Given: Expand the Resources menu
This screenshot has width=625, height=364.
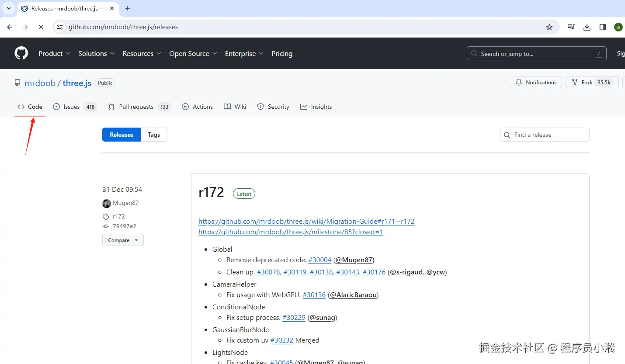Looking at the screenshot, I should tap(142, 53).
